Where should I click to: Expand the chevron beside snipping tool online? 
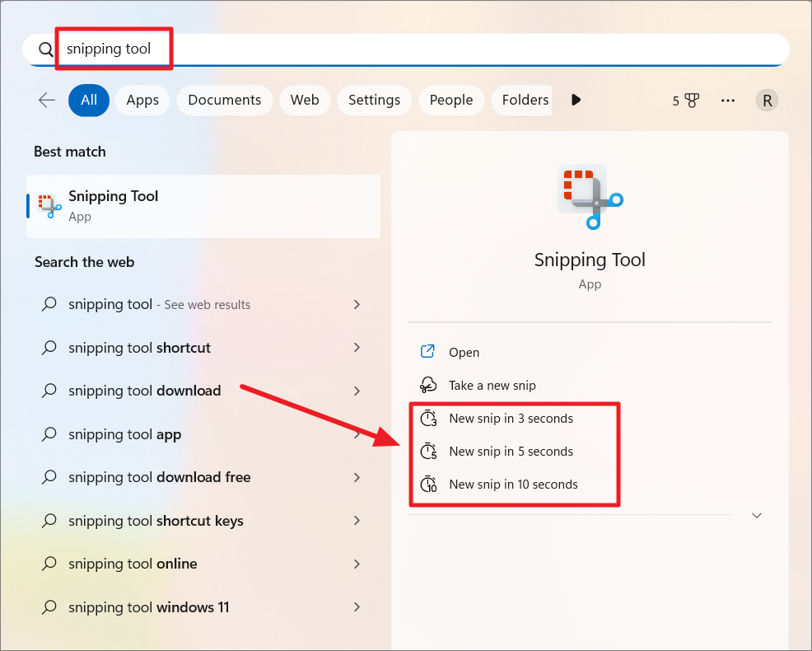357,564
